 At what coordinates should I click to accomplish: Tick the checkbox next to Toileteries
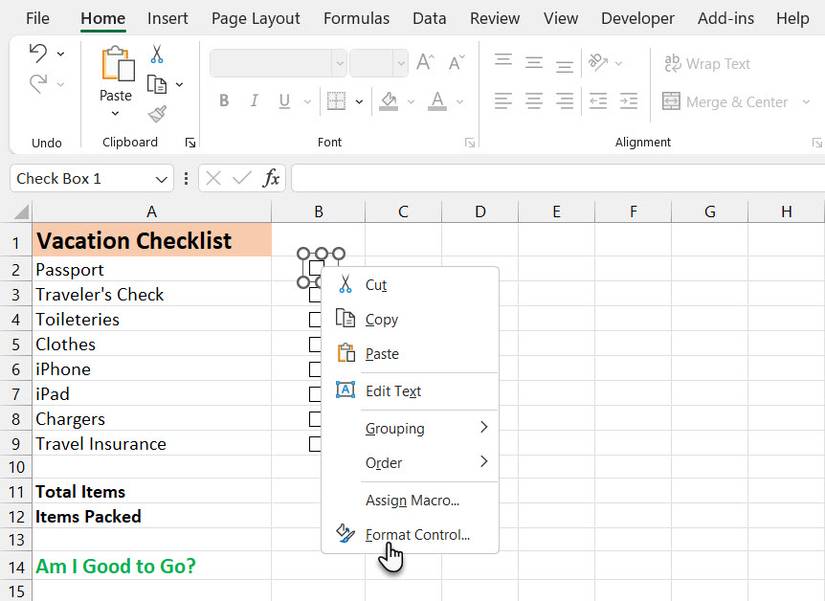point(315,320)
